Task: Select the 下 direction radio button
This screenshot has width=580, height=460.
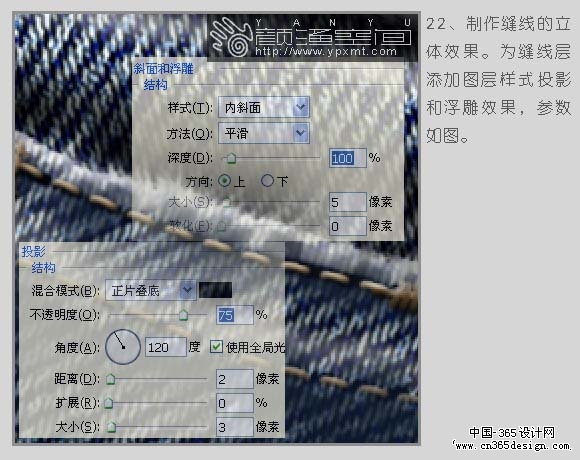Action: [267, 181]
